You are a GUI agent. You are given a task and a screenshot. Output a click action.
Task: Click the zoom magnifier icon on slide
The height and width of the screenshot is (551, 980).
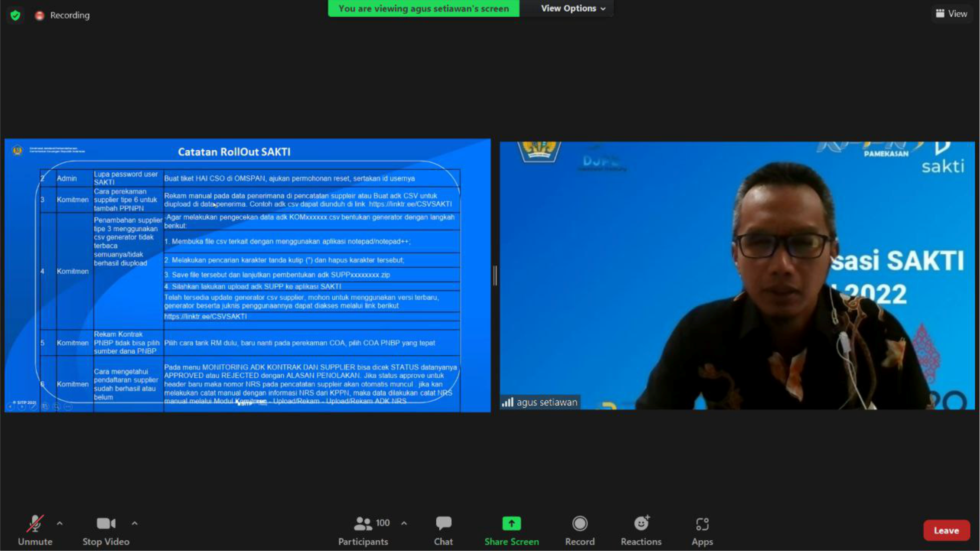57,407
